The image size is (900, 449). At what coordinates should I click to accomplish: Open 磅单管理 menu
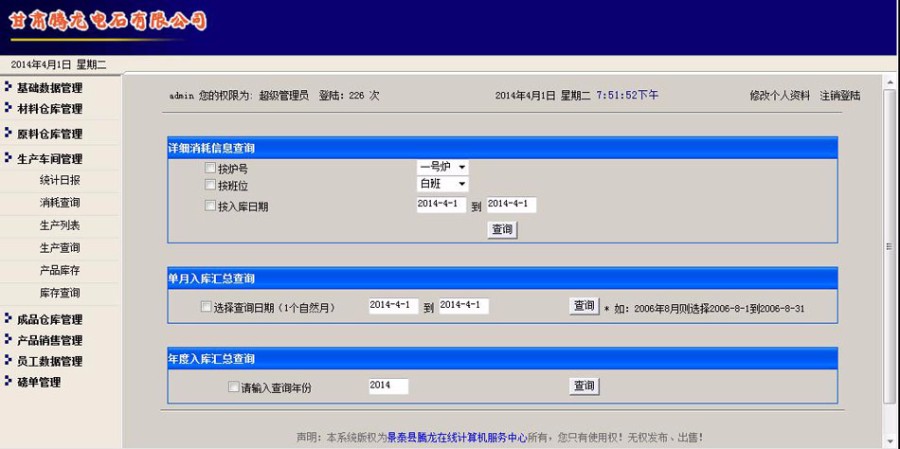click(x=38, y=382)
